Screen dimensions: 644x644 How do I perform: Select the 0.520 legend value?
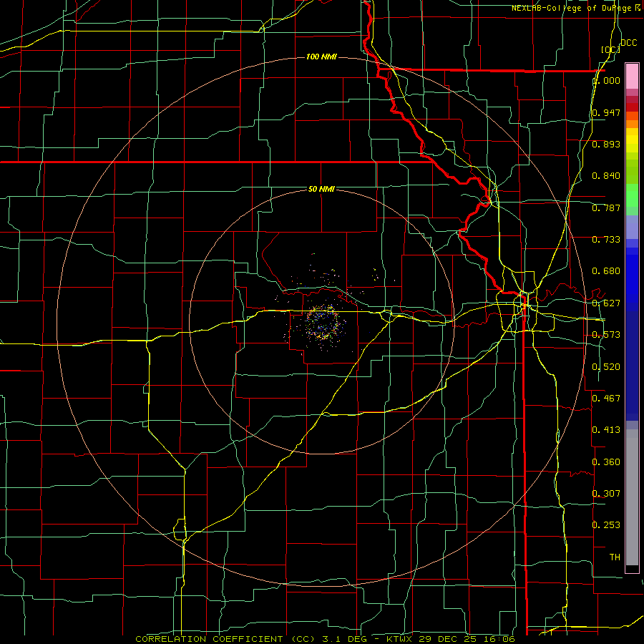[x=606, y=367]
